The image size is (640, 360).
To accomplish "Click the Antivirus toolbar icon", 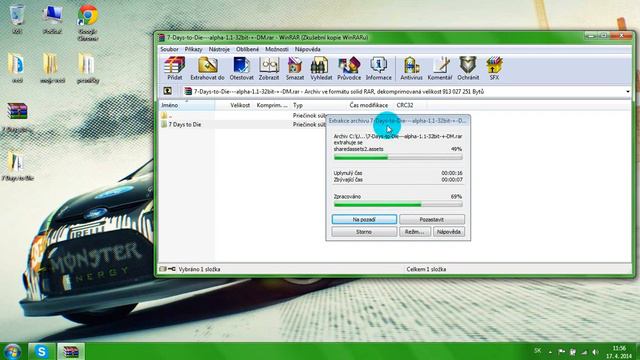I will (411, 68).
